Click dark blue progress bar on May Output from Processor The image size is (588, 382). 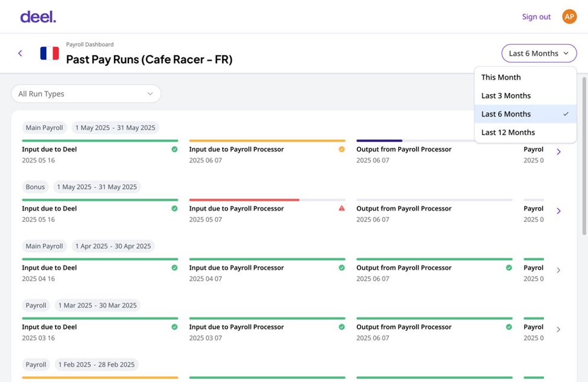(x=379, y=141)
